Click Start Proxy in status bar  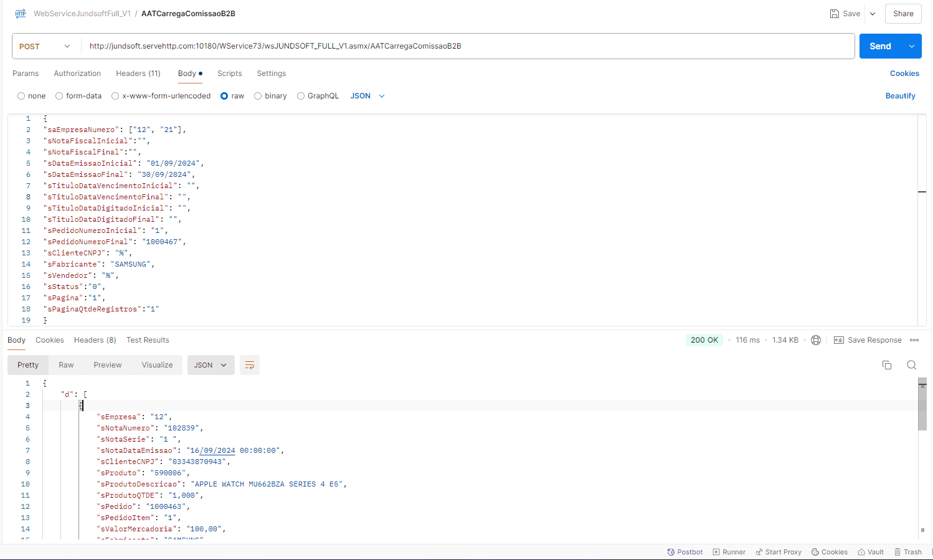(779, 552)
